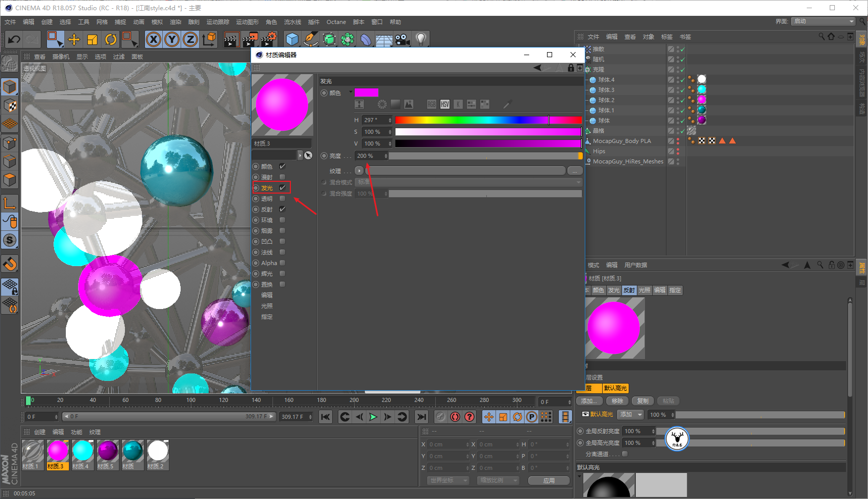Add a camera object from the toolbar

[x=403, y=39]
